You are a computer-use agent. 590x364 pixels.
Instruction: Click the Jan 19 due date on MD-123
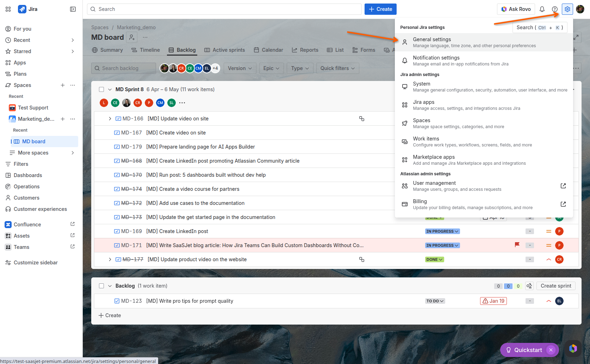click(x=493, y=301)
